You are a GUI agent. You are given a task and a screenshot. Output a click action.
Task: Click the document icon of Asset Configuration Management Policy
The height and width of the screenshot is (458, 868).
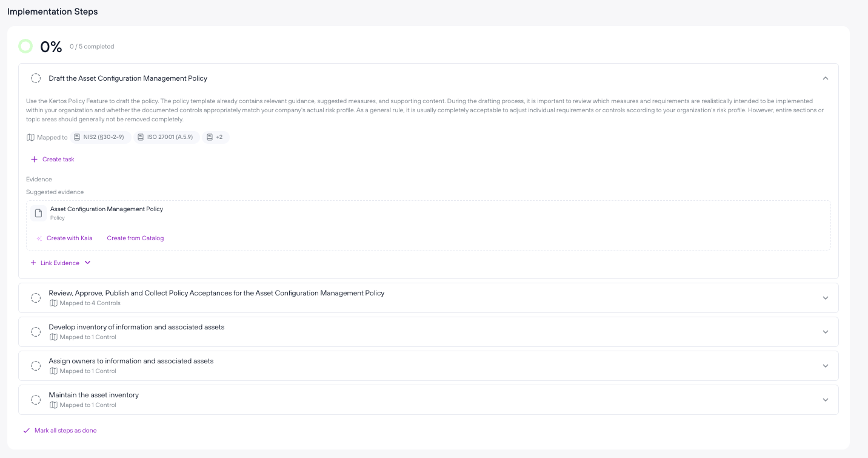pos(39,213)
